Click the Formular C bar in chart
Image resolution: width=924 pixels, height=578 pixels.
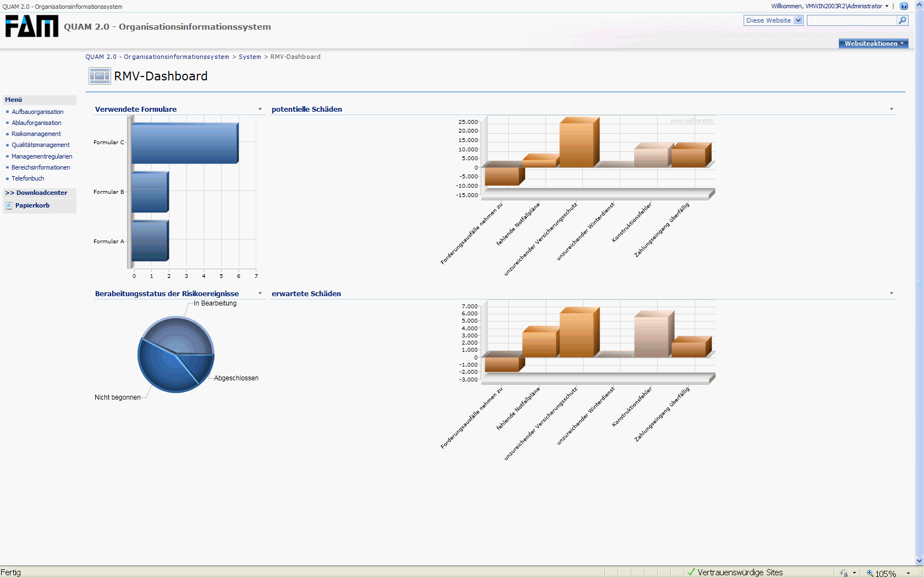pos(184,143)
